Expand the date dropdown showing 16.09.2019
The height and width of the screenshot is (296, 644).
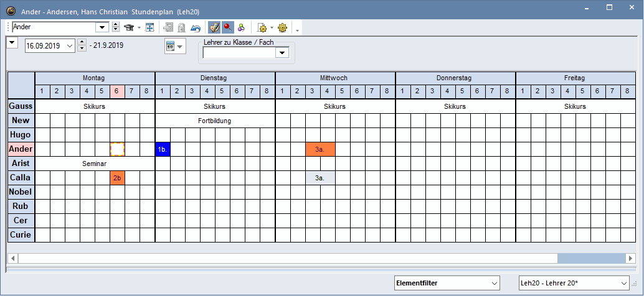[69, 46]
